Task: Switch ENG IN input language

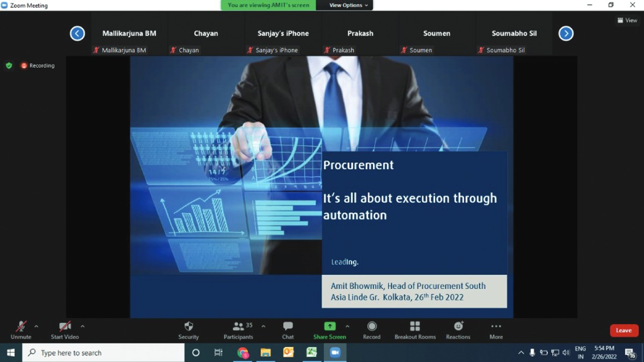Action: tap(580, 352)
